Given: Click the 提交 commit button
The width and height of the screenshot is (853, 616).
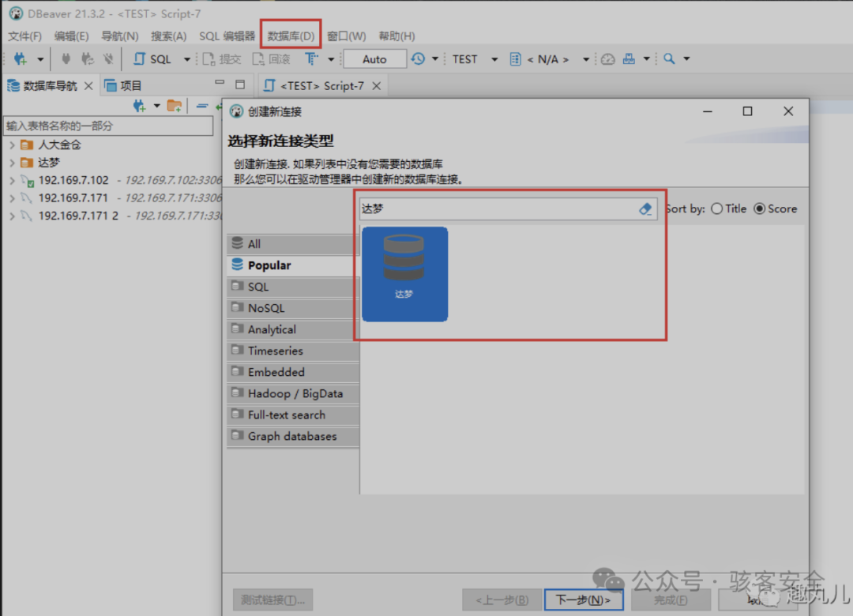Looking at the screenshot, I should point(222,58).
